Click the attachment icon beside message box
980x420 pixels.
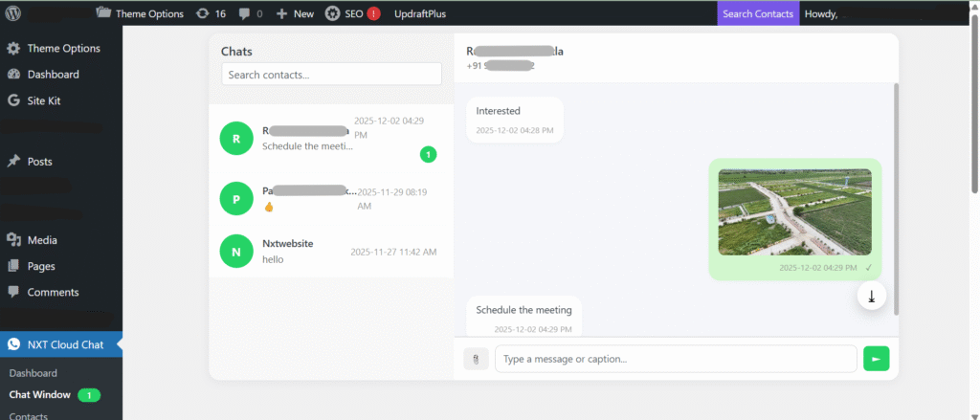tap(476, 359)
